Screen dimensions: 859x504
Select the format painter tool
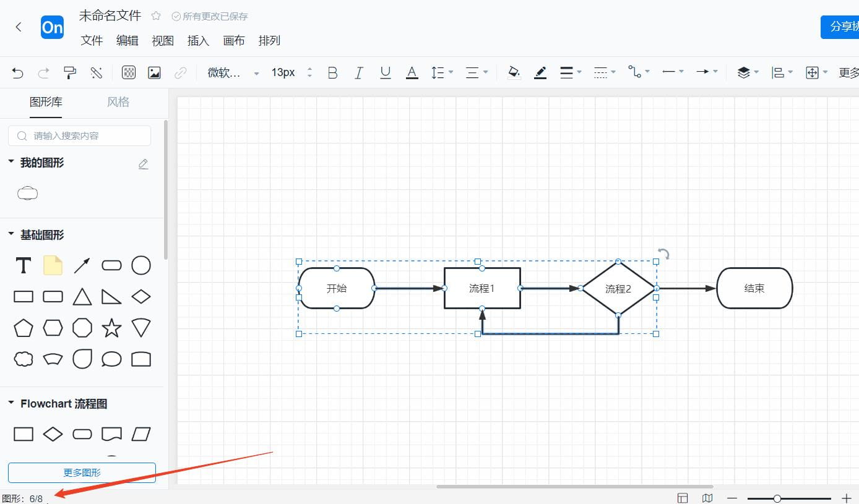pyautogui.click(x=70, y=72)
